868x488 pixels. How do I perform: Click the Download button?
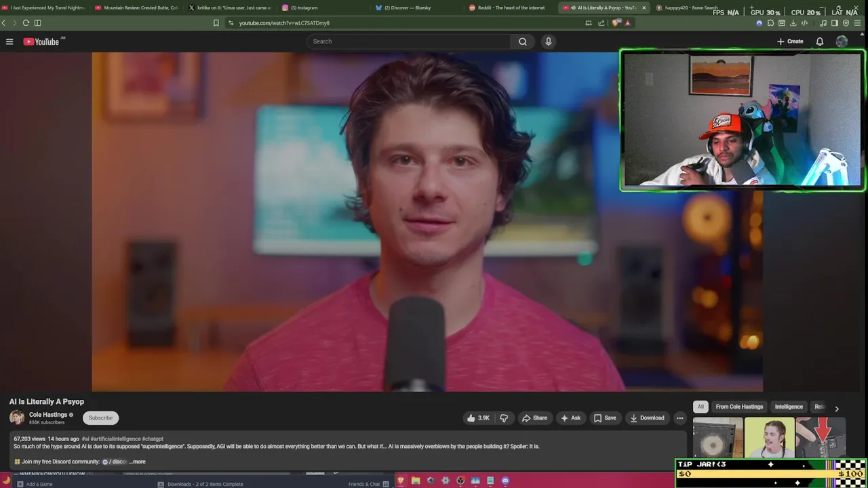pos(647,418)
